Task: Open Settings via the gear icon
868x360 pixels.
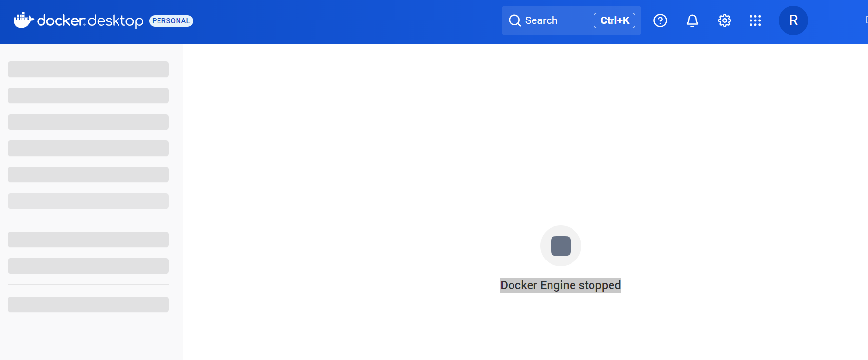Action: (725, 20)
